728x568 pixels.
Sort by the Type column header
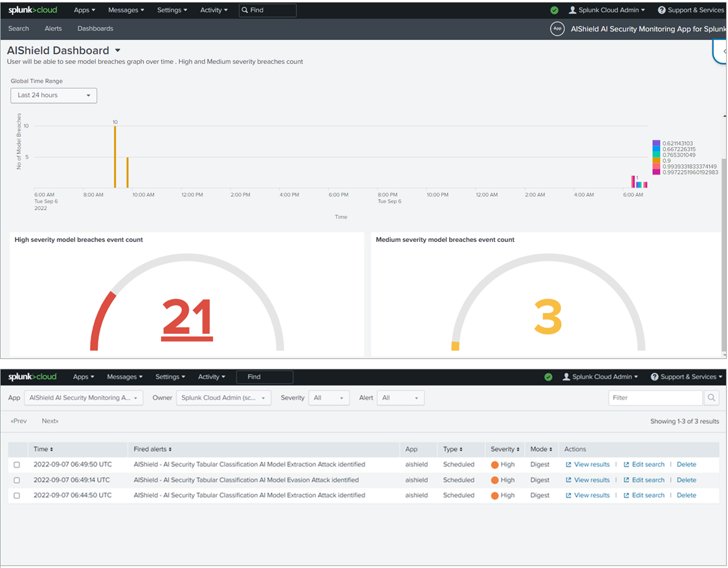(x=453, y=449)
